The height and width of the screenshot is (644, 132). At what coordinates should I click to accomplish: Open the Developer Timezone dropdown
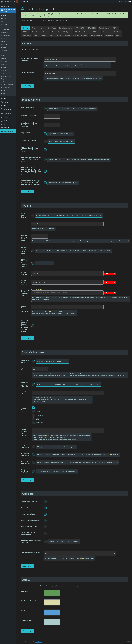pyautogui.click(x=80, y=74)
